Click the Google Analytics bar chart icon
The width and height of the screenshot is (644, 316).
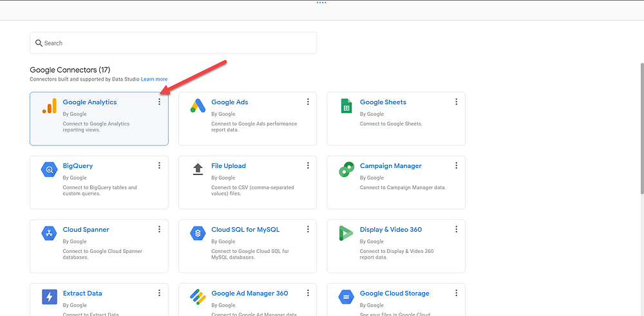(50, 106)
